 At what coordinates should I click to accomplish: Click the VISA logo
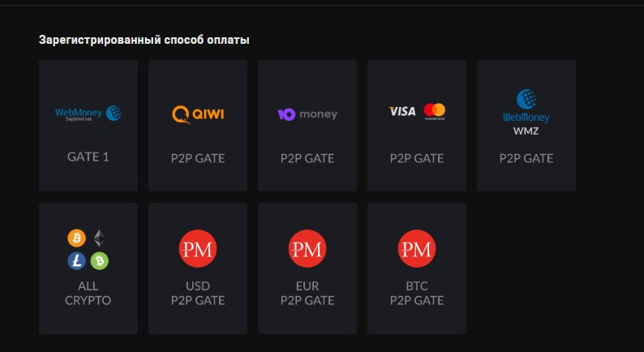click(402, 111)
